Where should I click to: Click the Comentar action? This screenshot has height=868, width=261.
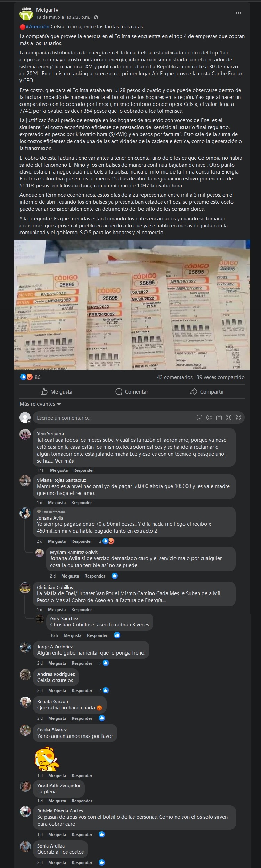point(132,391)
